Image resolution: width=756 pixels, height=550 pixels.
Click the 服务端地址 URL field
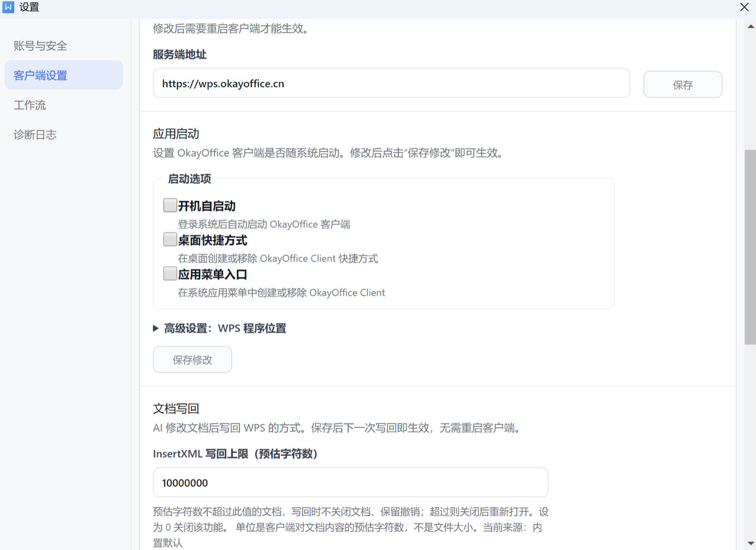tap(391, 83)
